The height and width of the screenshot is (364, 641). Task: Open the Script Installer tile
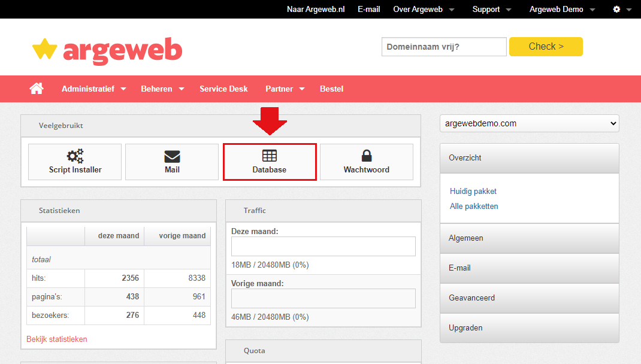click(x=75, y=162)
